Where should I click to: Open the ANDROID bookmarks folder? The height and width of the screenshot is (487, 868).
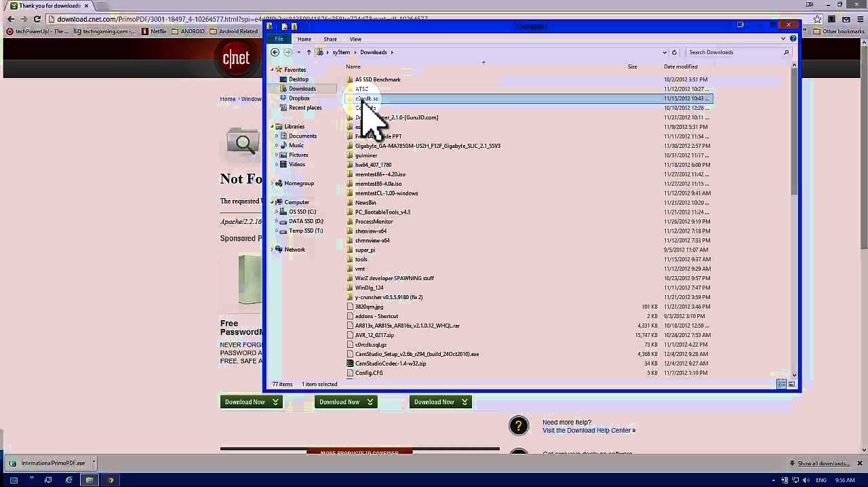[x=188, y=31]
